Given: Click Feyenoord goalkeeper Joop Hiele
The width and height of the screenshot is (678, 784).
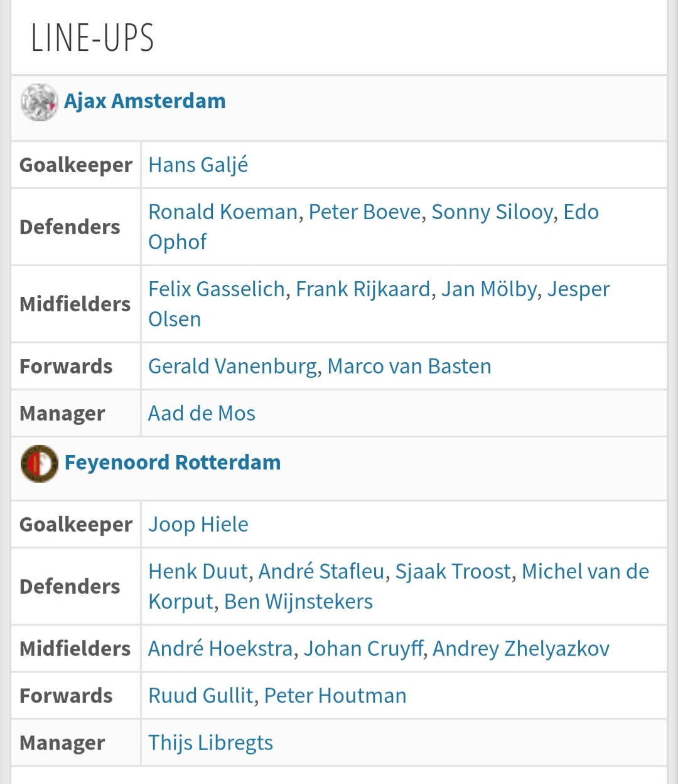Looking at the screenshot, I should pos(198,525).
